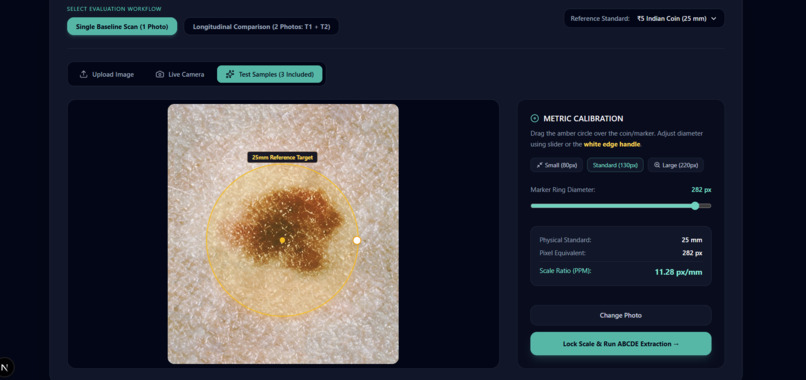This screenshot has width=806, height=380.
Task: Click the white edge handle on the amber circle
Action: (x=357, y=240)
